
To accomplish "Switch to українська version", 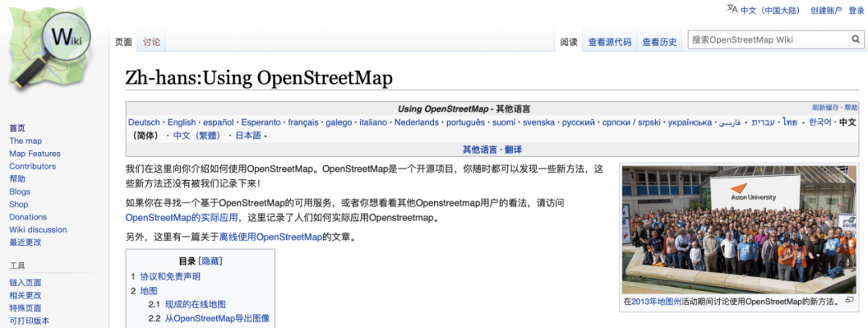I will point(690,122).
